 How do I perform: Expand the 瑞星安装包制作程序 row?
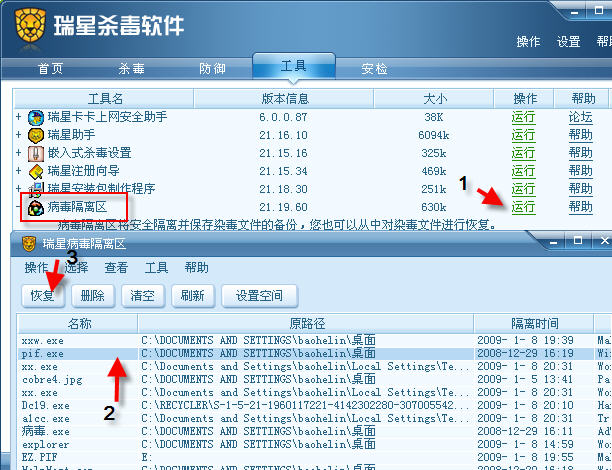coord(18,189)
